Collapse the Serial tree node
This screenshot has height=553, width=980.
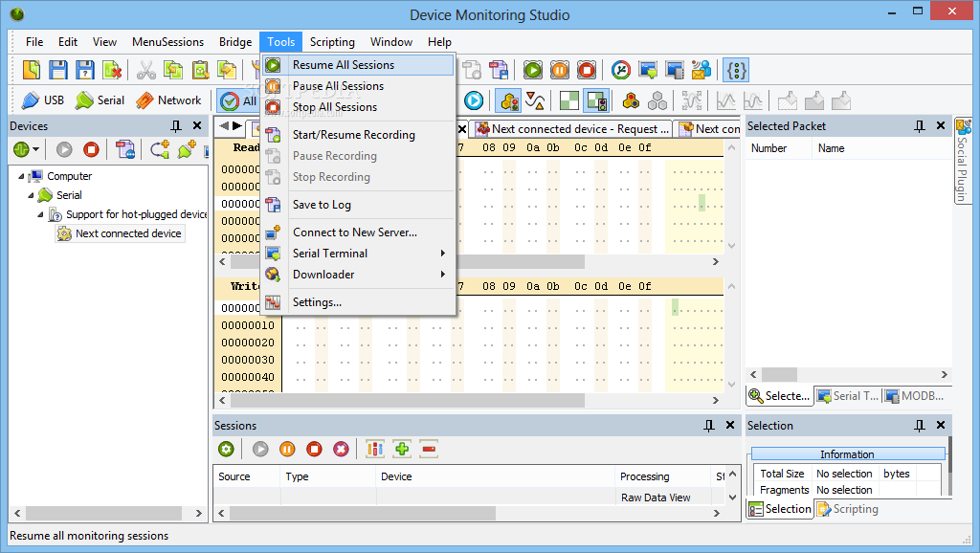(31, 195)
